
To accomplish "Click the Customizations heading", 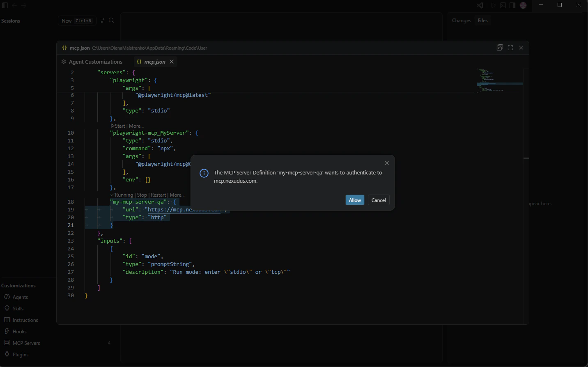I will (18, 286).
